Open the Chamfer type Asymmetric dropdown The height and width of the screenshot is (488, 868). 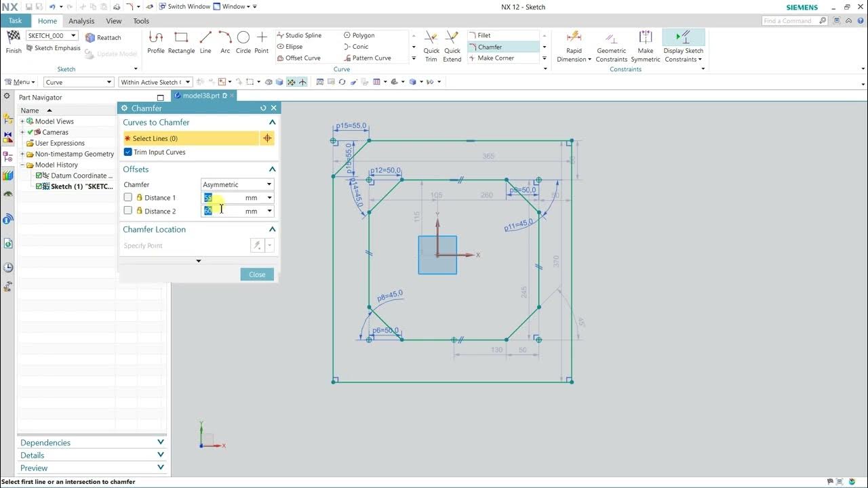tap(237, 184)
